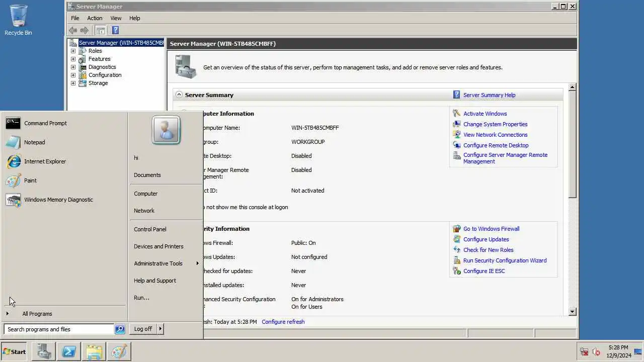The image size is (644, 362).
Task: Open Help and Support from Start menu
Action: 166,281
